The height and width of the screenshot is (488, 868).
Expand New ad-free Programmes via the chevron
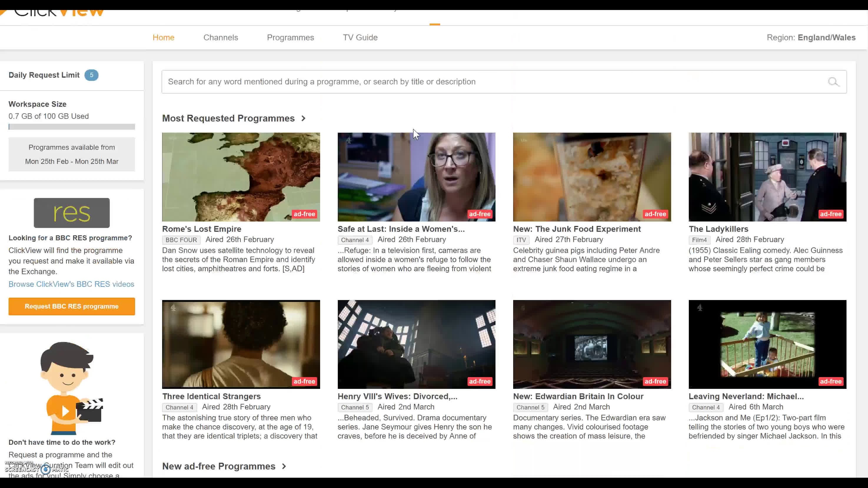point(284,467)
